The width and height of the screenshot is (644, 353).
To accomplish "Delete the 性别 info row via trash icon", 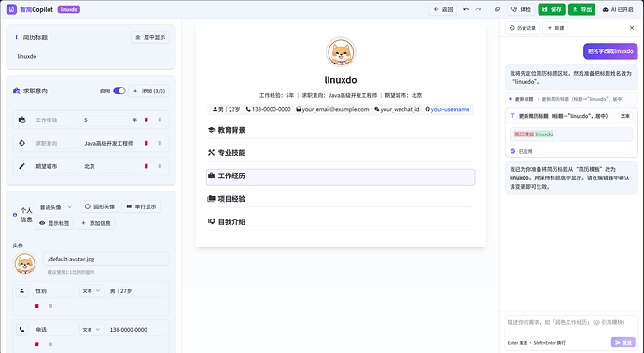I will (x=37, y=305).
